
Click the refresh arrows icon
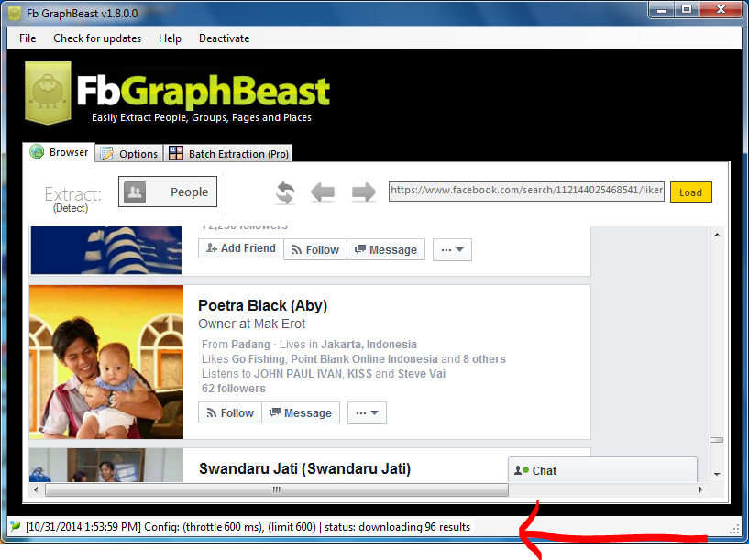coord(285,192)
